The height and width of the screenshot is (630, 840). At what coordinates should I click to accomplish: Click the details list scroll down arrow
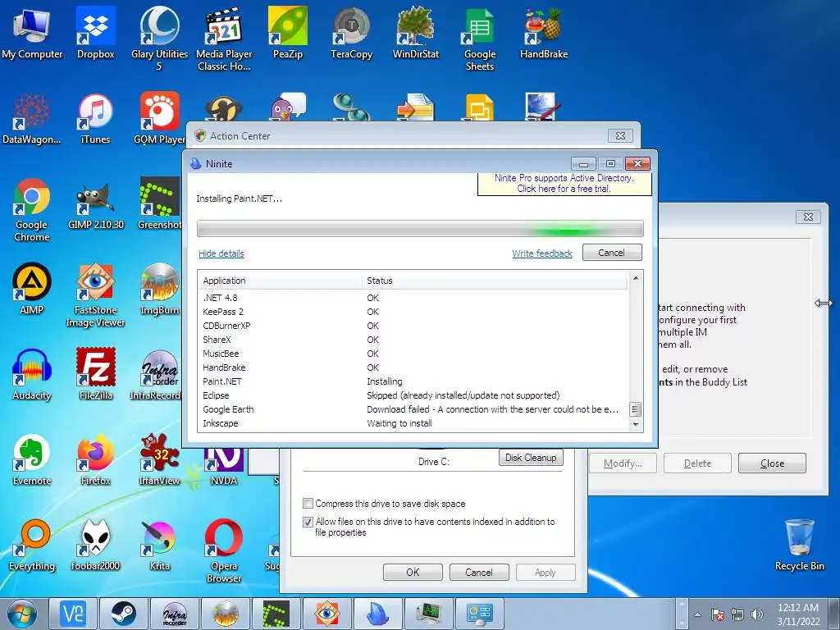(636, 425)
